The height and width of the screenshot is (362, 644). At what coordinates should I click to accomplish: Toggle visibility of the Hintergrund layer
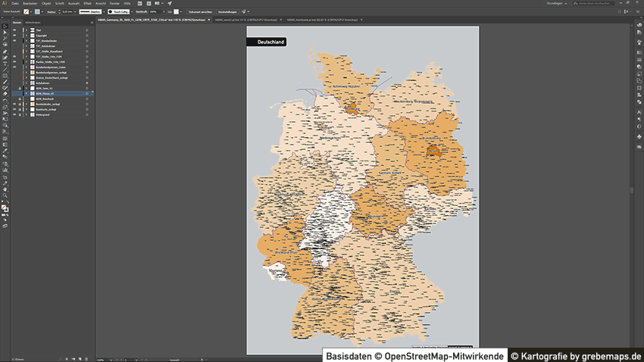14,114
